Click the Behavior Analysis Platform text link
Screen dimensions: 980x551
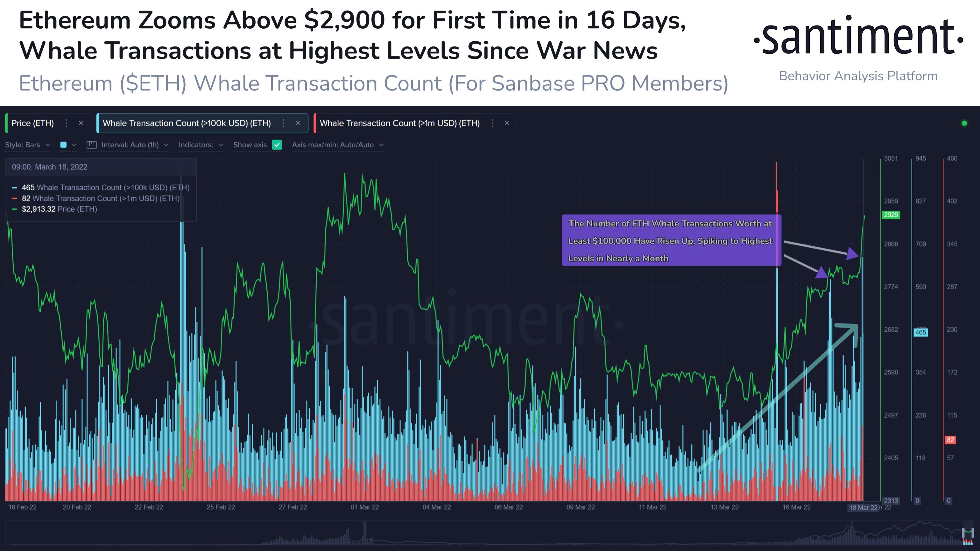click(x=858, y=76)
